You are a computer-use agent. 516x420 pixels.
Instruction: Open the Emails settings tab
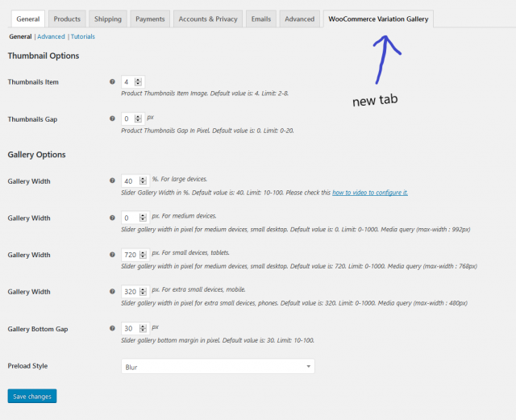click(x=262, y=19)
